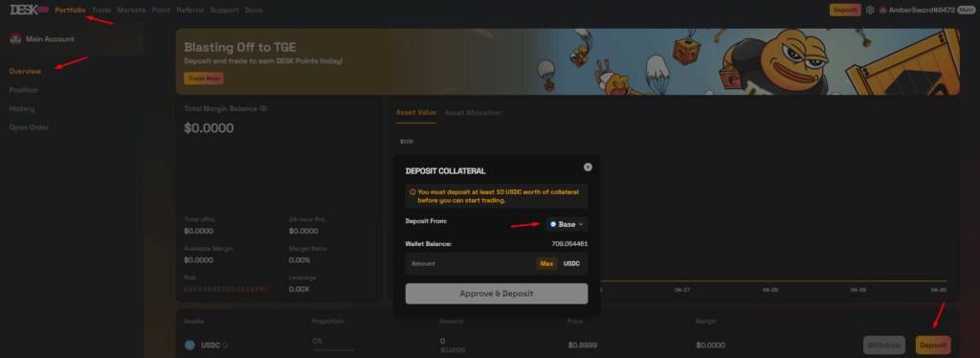The image size is (980, 358).
Task: Click the Blasting Off to TGE banner
Action: 568,61
